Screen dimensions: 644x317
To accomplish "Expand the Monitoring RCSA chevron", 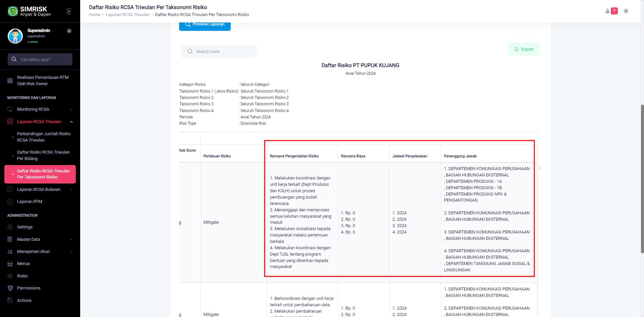I will (71, 109).
